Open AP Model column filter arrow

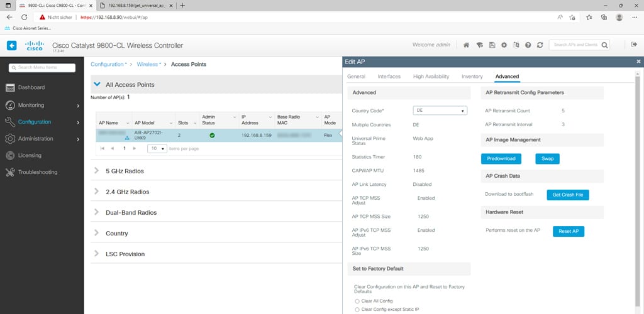coord(171,123)
